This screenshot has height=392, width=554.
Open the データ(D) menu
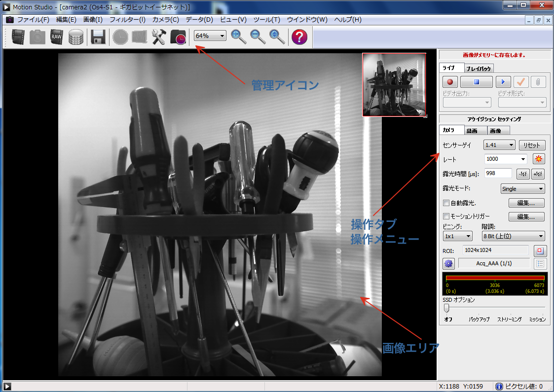(200, 20)
